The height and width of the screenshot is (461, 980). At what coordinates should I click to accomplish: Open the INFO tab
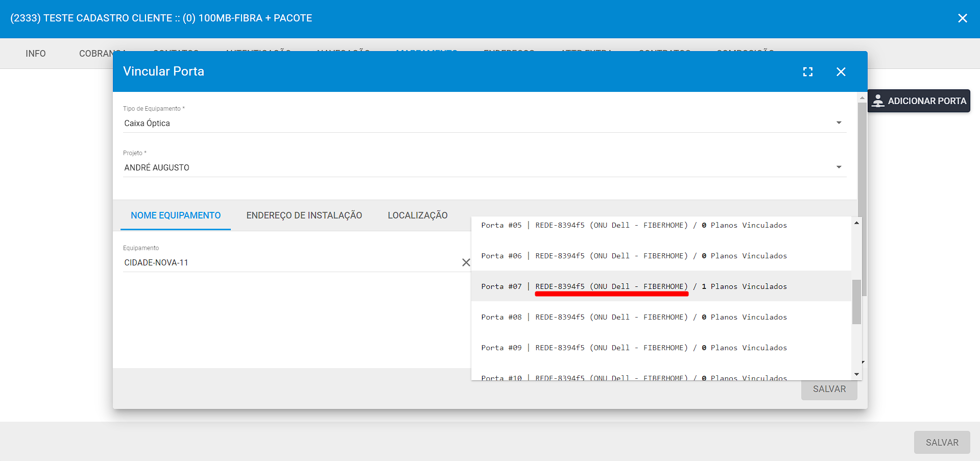click(36, 54)
